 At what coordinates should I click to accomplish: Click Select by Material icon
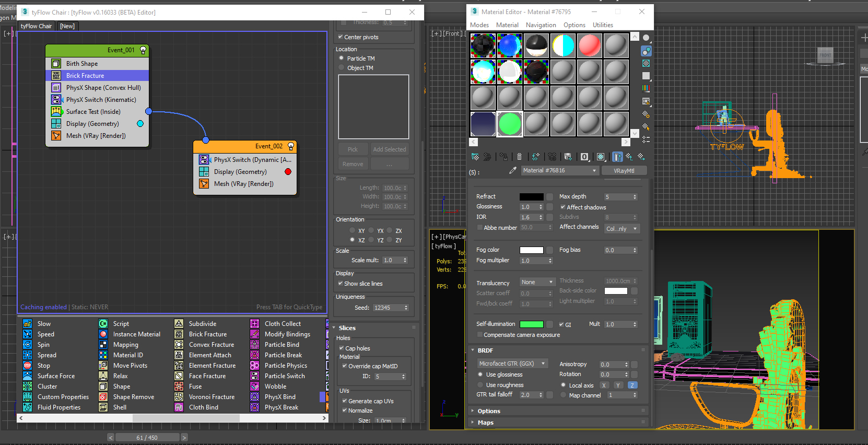point(646,127)
